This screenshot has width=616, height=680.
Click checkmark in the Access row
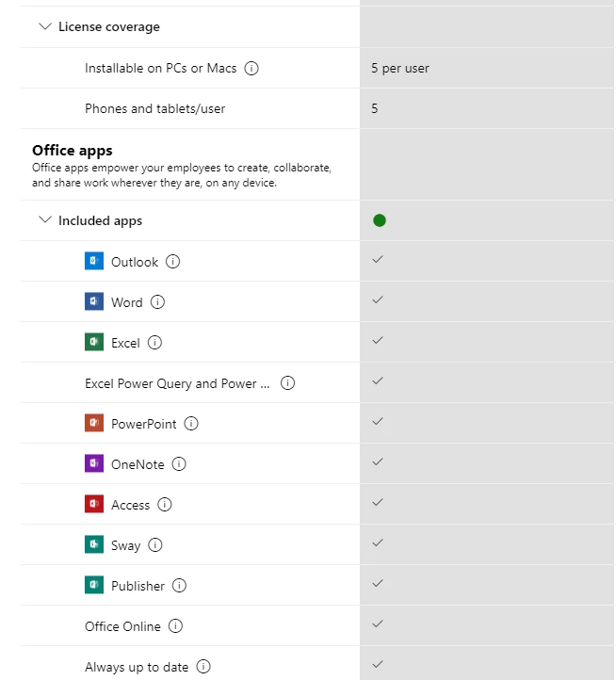point(378,502)
